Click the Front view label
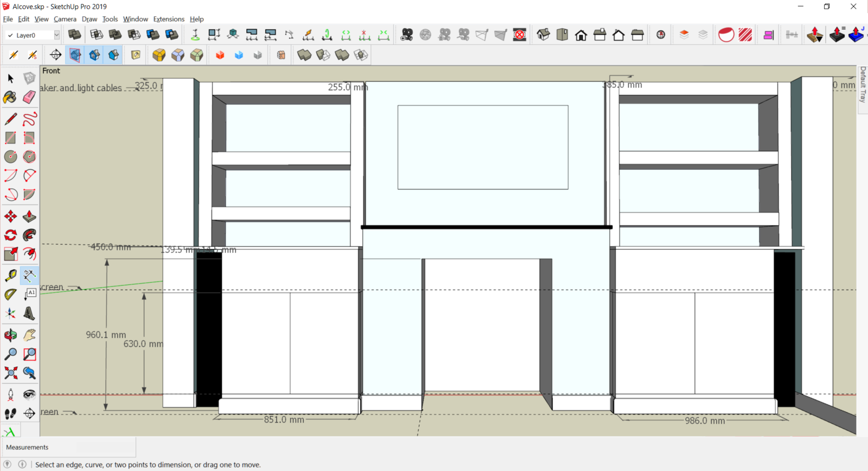This screenshot has width=868, height=471. (x=51, y=71)
